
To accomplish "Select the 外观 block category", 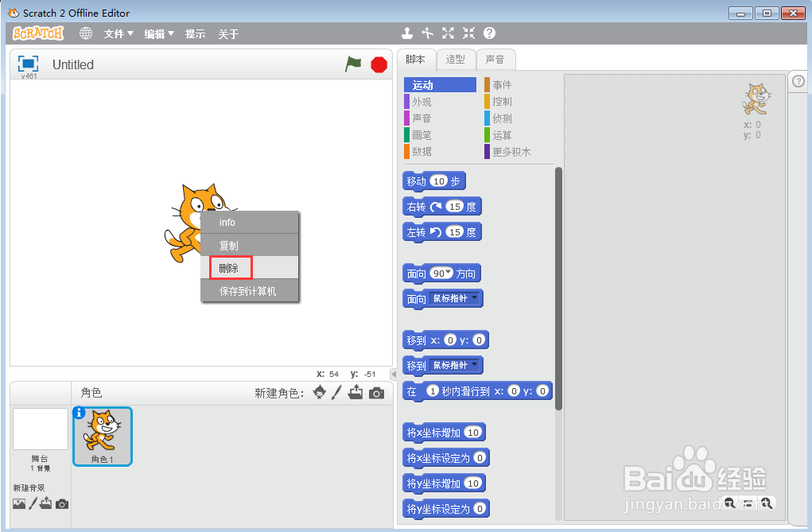I will pos(440,102).
